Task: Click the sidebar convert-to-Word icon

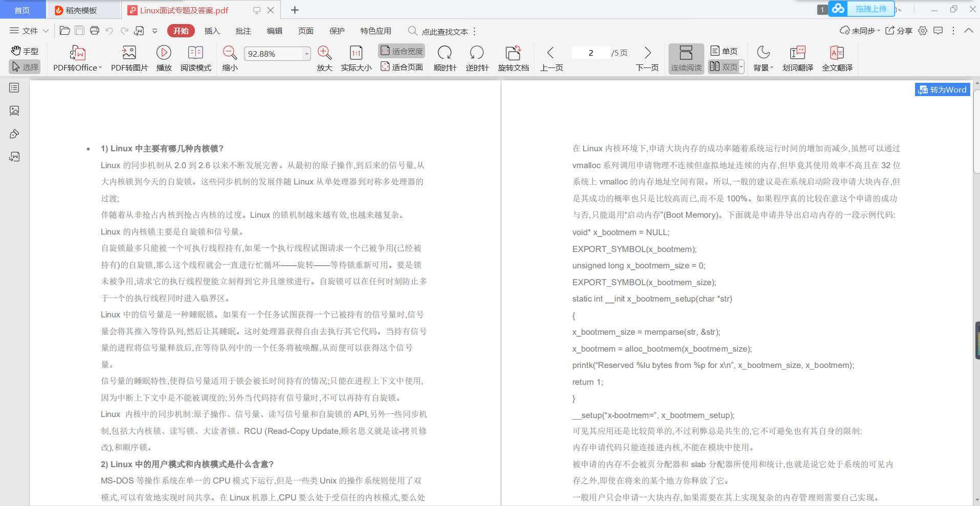Action: coord(14,157)
